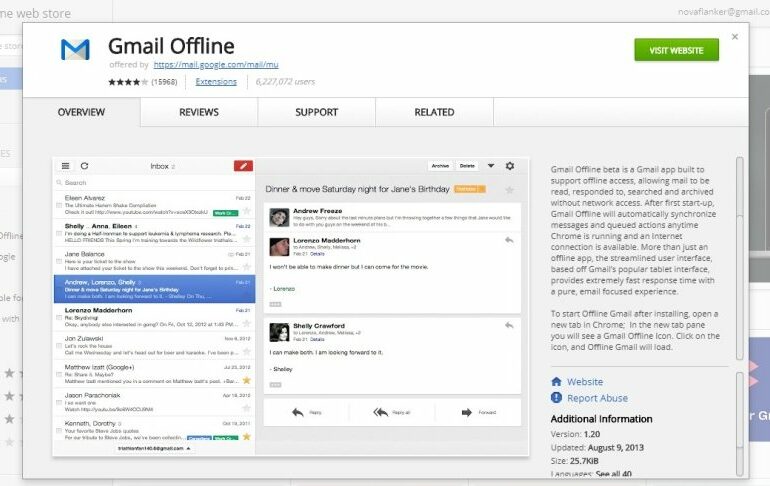Click the Forward arrow icon
770x486 pixels.
(x=467, y=412)
